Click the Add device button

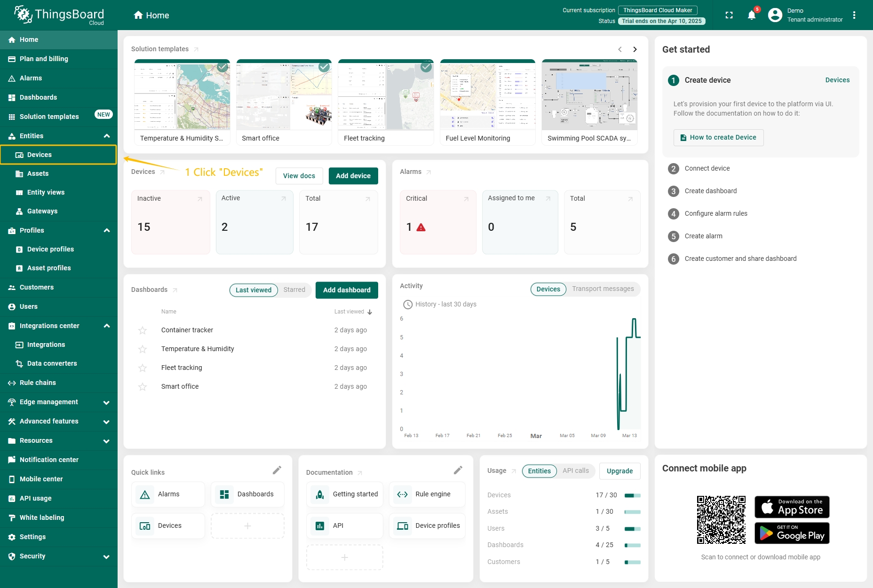[x=353, y=176]
